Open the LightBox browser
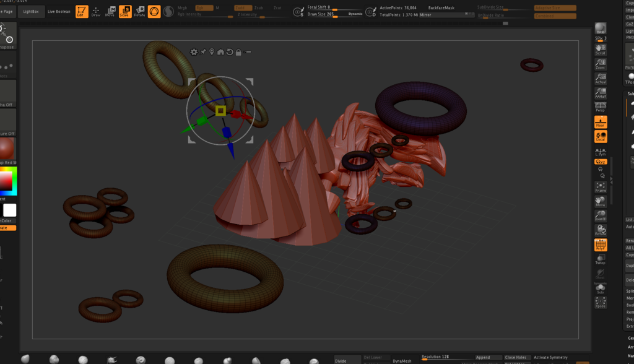Screen dimensions: 634x364 point(31,11)
